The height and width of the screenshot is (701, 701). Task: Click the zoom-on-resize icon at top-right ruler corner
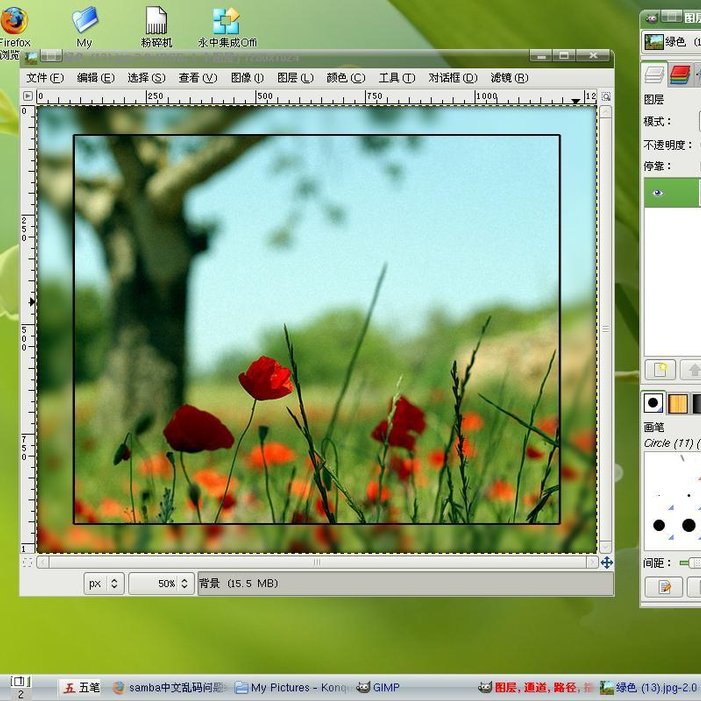(606, 96)
